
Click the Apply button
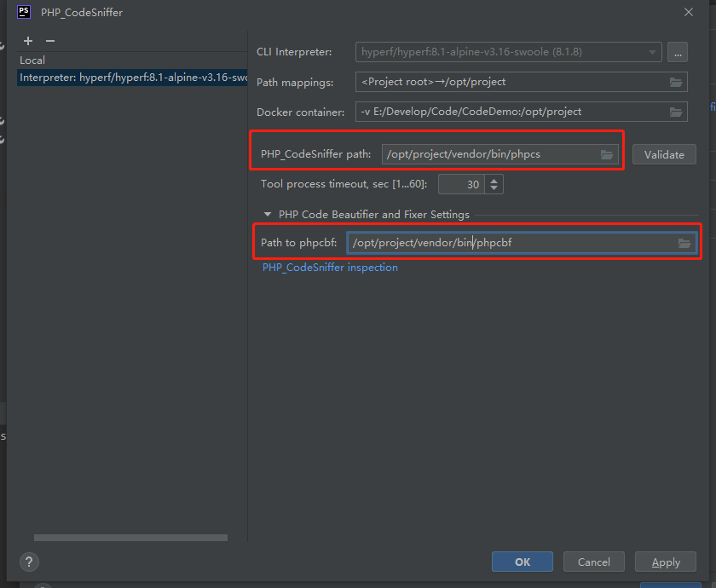click(x=666, y=562)
